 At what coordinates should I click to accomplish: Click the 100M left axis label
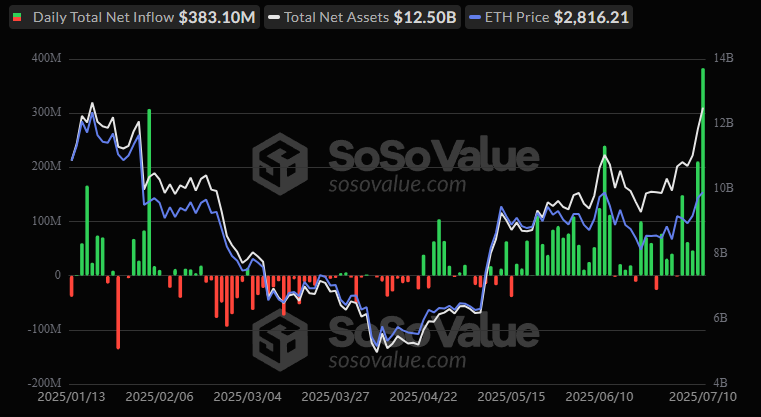45,221
